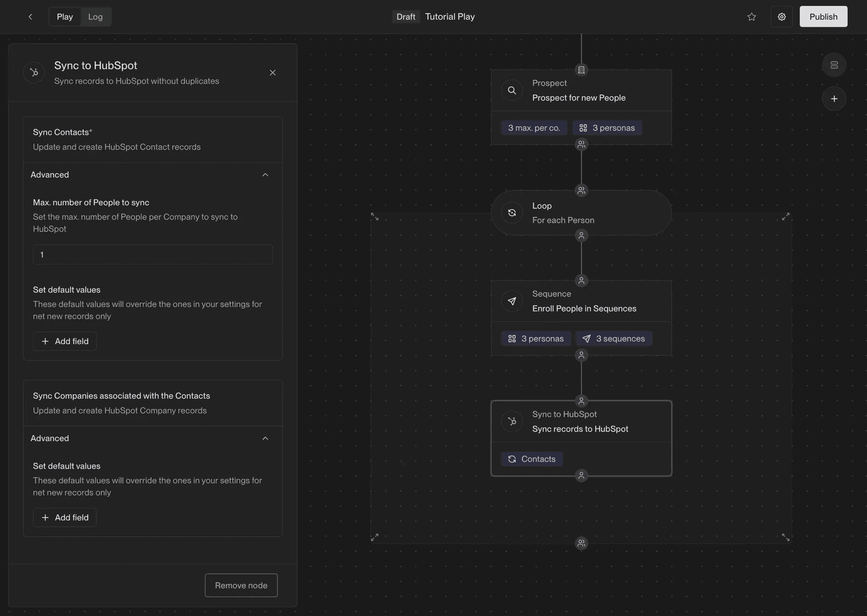Switch to the Log tab
867x616 pixels.
(x=95, y=17)
